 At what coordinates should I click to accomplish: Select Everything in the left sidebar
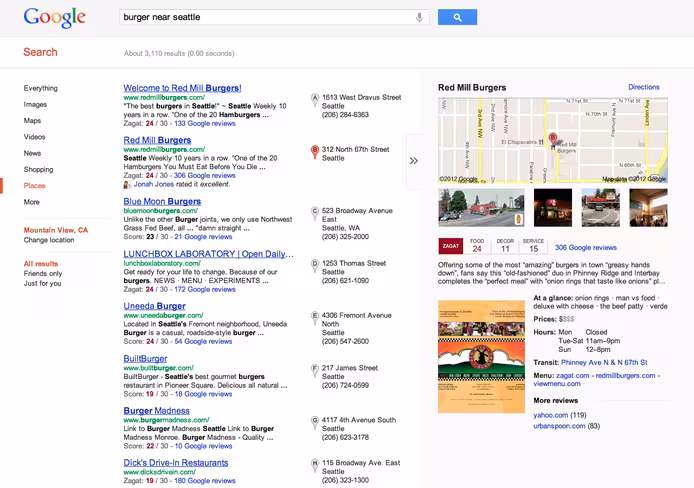[x=41, y=88]
